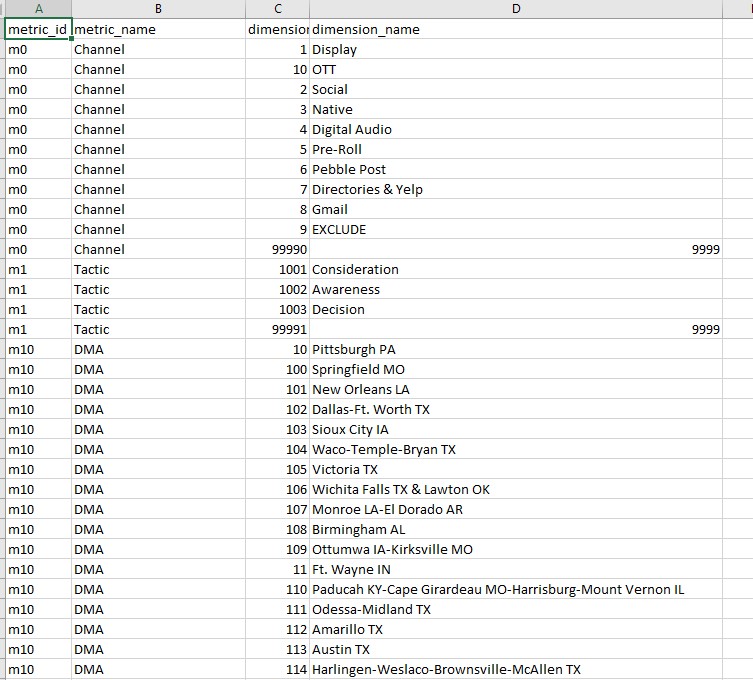Click the cell with value 99991
The width and height of the screenshot is (753, 680).
pos(278,329)
